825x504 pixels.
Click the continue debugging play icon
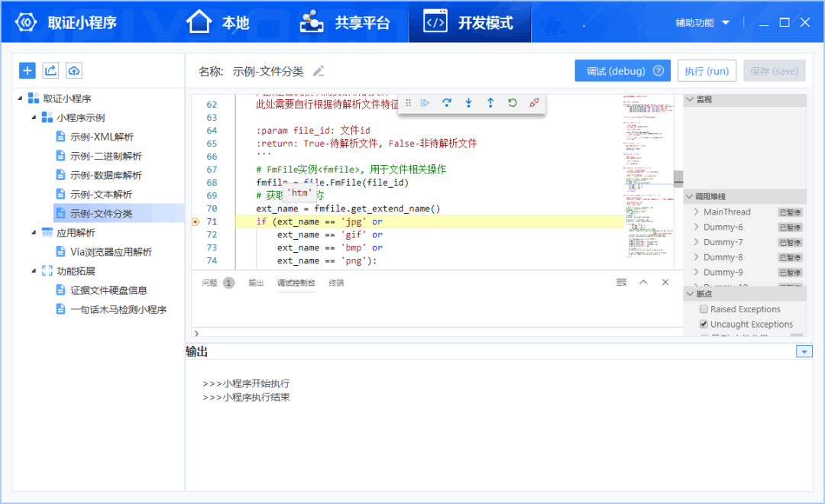[x=425, y=103]
